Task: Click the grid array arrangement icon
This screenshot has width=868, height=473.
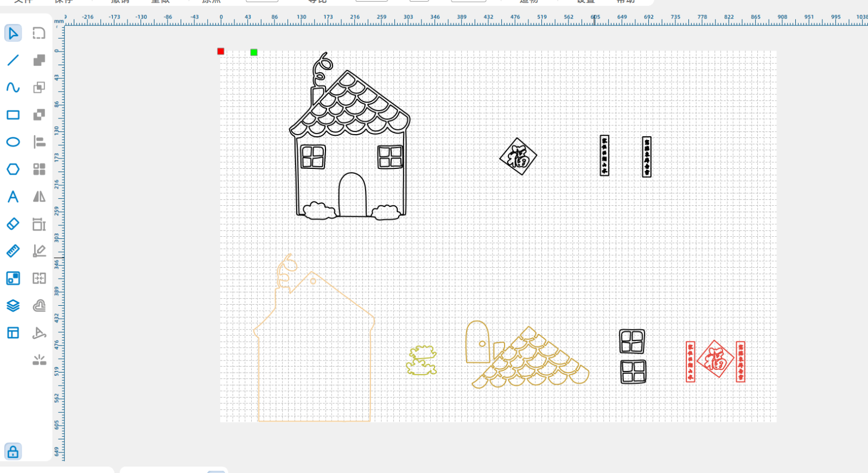Action: [x=39, y=169]
